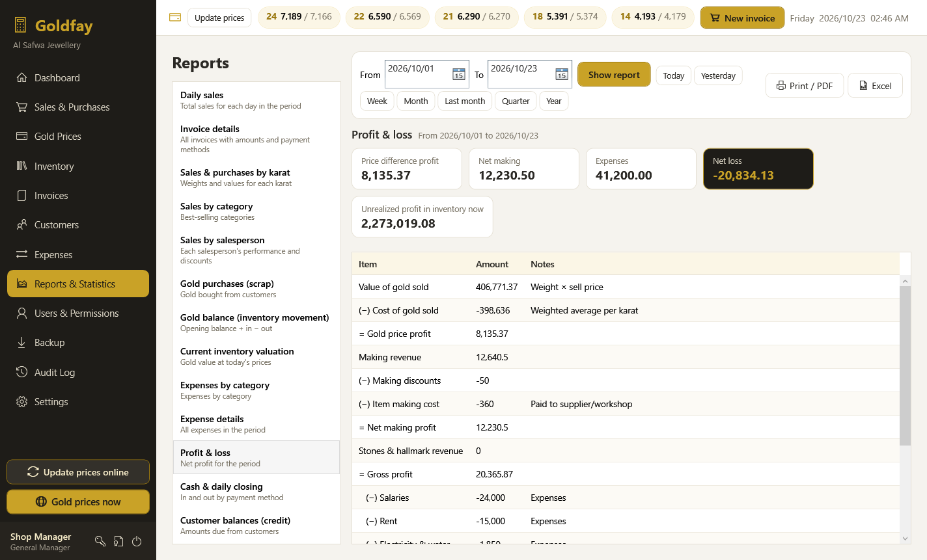Click the Net loss card value -20,834.13

click(x=743, y=176)
